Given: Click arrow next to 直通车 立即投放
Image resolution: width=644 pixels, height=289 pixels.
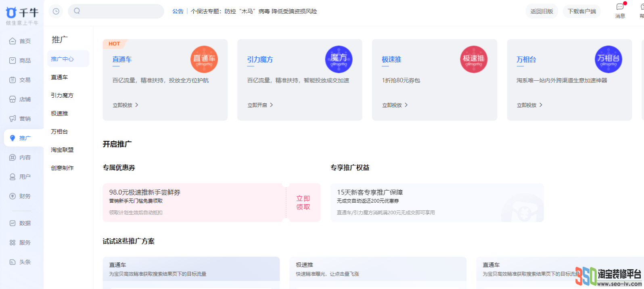Looking at the screenshot, I should point(137,105).
